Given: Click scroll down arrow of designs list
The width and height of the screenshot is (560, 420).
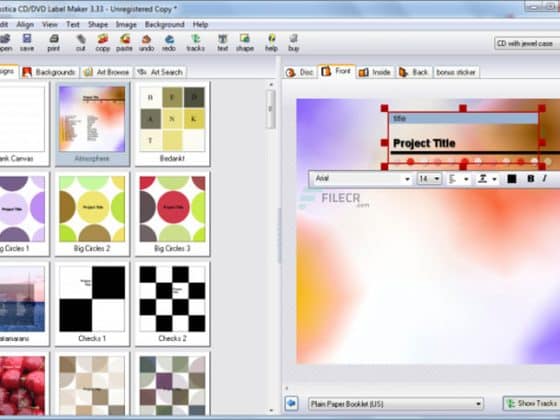Looking at the screenshot, I should click(x=271, y=411).
